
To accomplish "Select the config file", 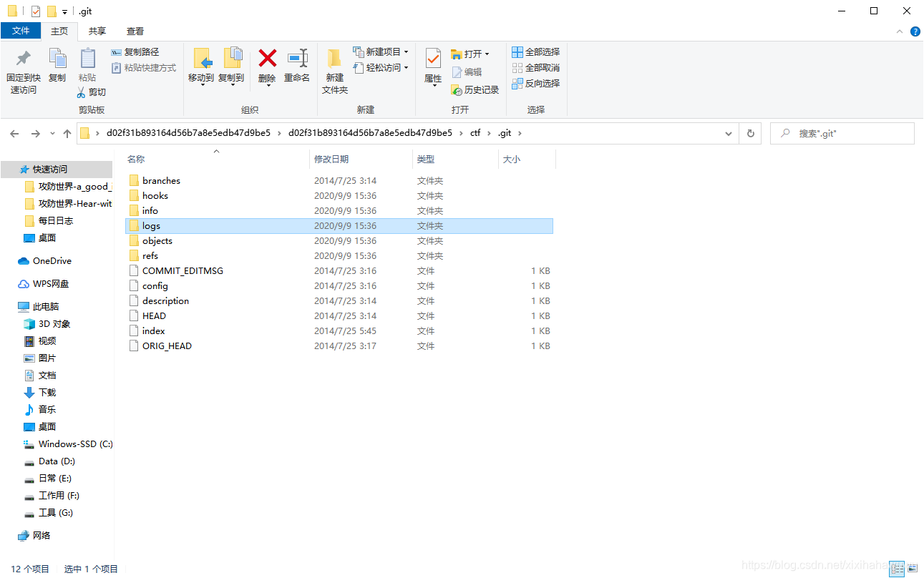I will [x=339, y=286].
